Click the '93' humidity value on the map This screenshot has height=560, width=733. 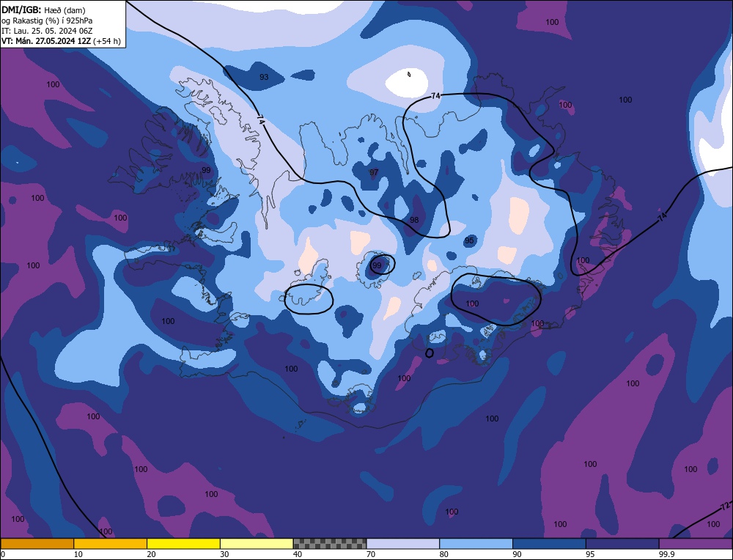point(264,77)
